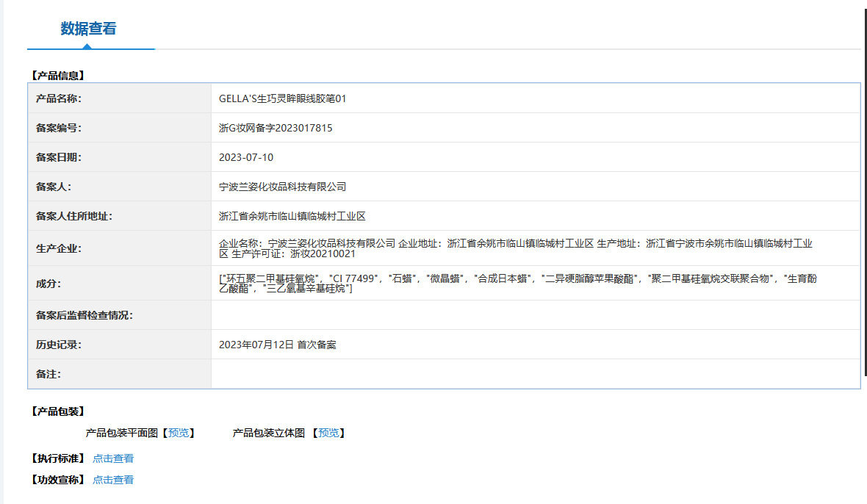
Task: Click the 【执行标准】 heading
Action: tap(57, 458)
